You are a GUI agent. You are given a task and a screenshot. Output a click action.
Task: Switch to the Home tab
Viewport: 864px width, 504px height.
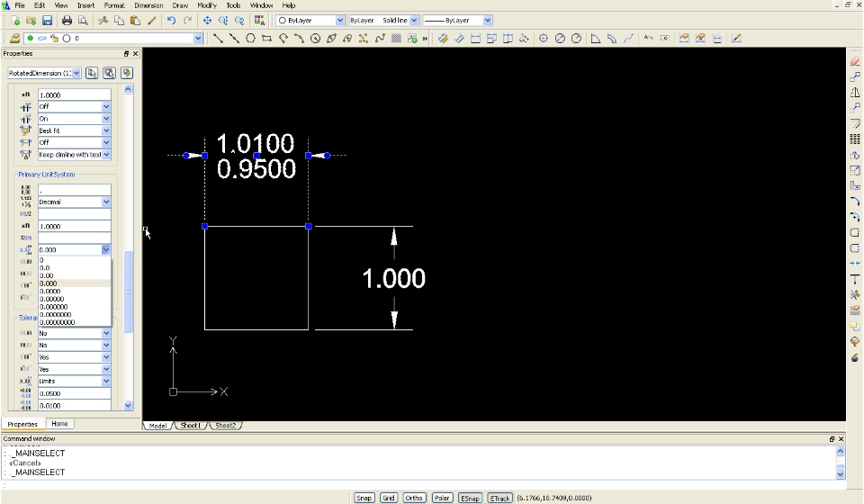(59, 424)
